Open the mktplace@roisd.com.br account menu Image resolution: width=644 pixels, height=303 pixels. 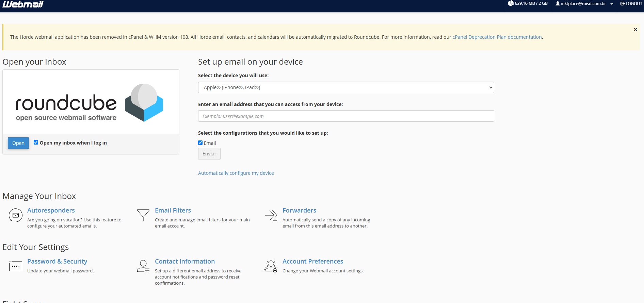[x=584, y=4]
